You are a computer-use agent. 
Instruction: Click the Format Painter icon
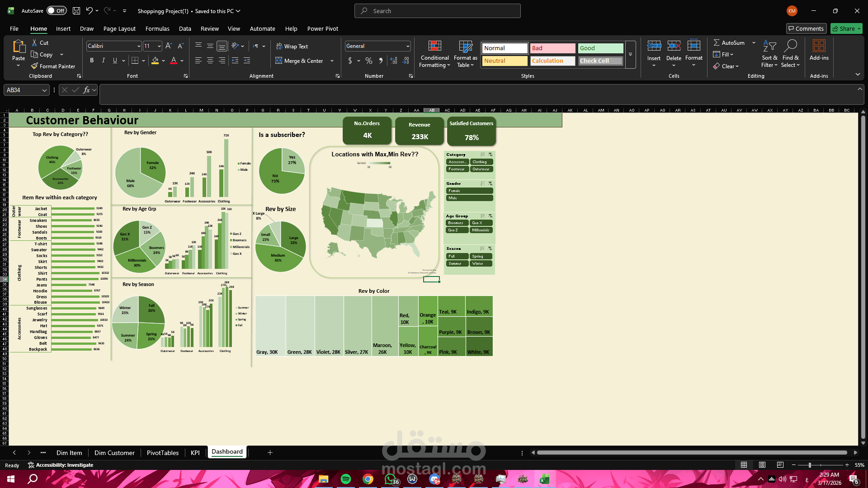click(x=34, y=66)
